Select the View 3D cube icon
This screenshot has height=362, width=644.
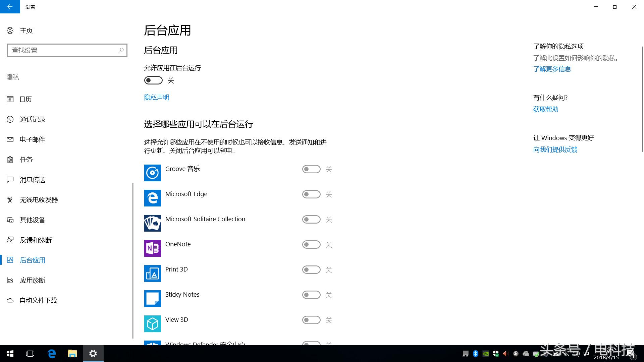pyautogui.click(x=153, y=324)
